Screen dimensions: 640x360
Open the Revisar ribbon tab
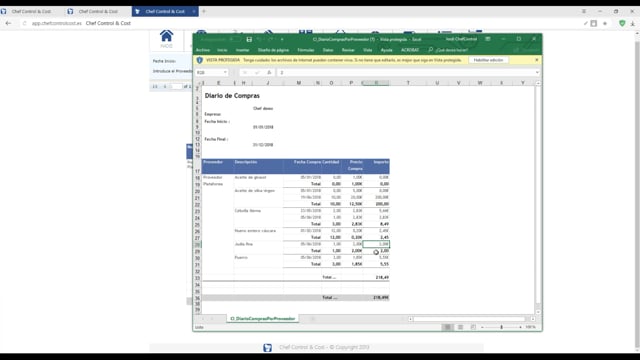pyautogui.click(x=348, y=50)
